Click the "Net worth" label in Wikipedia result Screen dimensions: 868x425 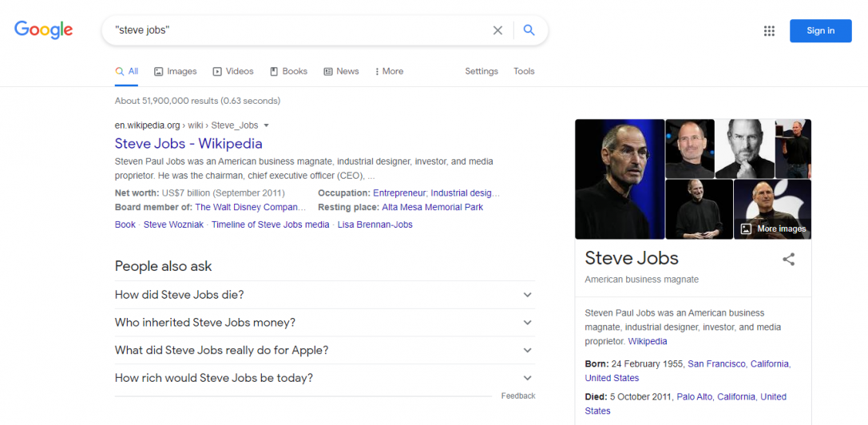click(137, 193)
